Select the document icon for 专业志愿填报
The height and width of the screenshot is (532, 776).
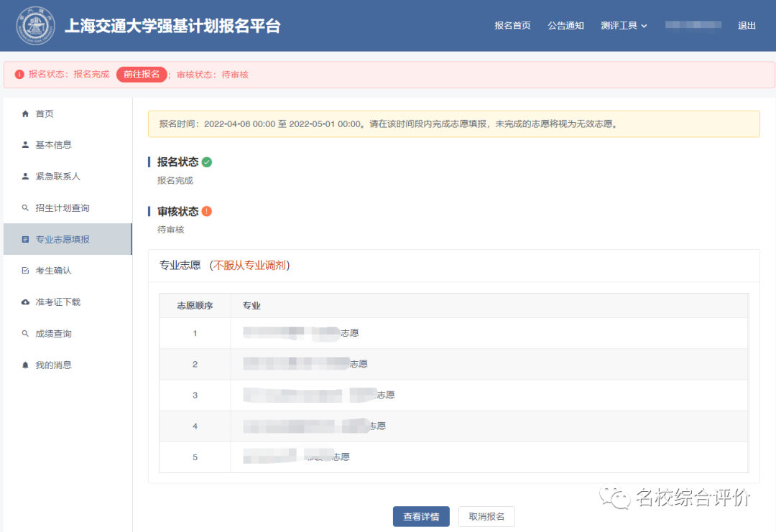[x=26, y=239]
